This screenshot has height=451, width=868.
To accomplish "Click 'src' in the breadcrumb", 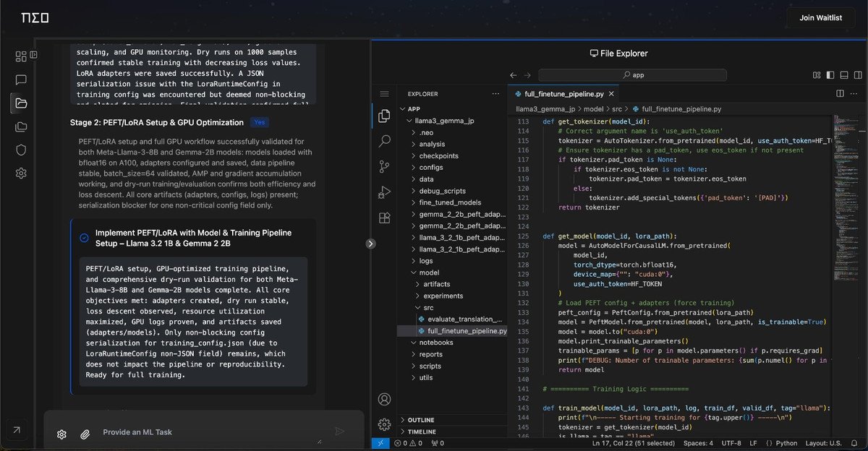I will 617,109.
